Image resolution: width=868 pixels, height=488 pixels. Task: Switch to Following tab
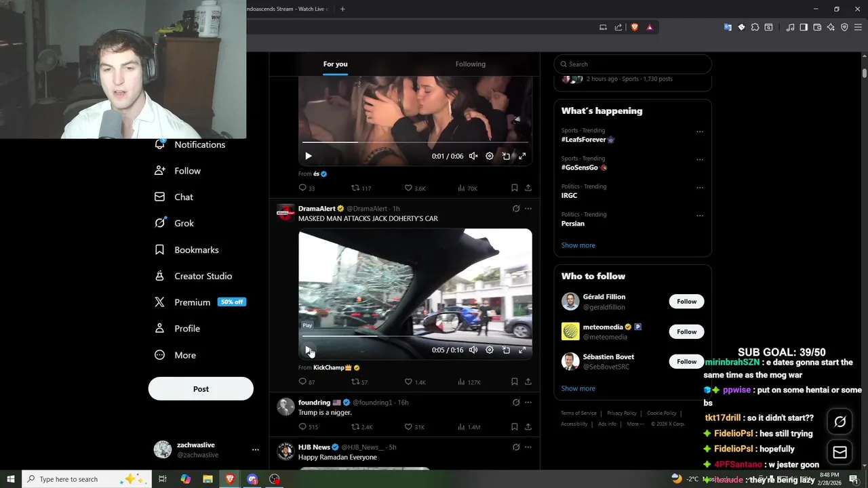point(471,64)
